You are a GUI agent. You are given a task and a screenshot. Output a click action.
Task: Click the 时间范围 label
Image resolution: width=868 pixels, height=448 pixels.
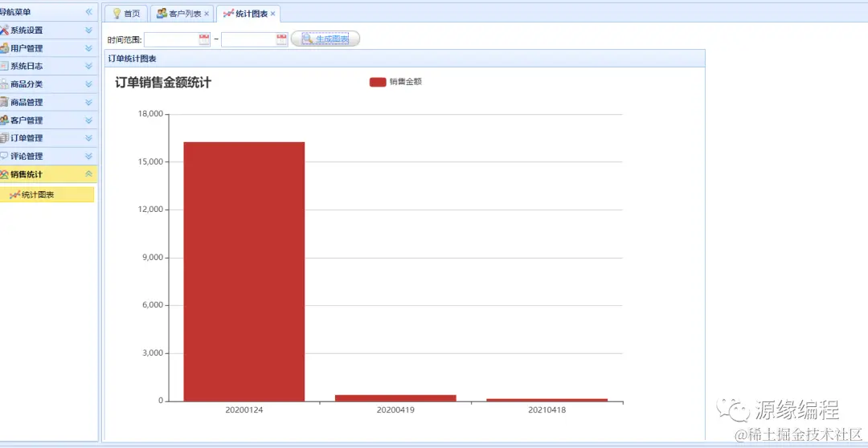tap(125, 40)
